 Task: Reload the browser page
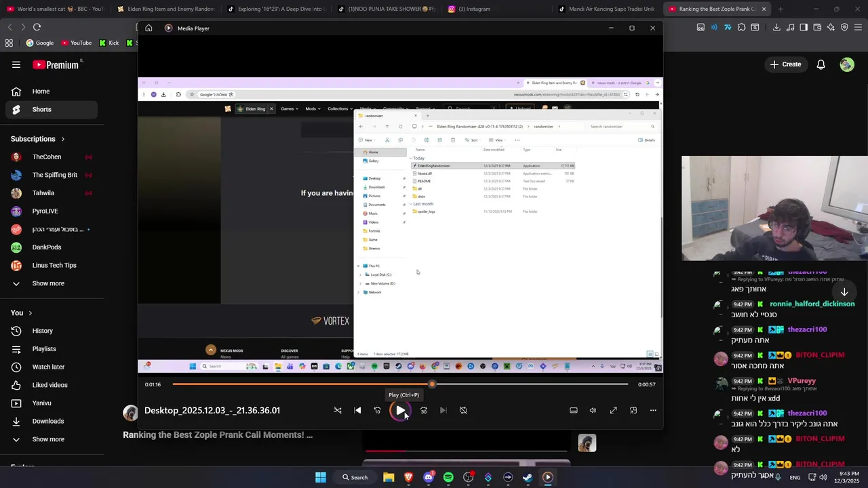[37, 27]
